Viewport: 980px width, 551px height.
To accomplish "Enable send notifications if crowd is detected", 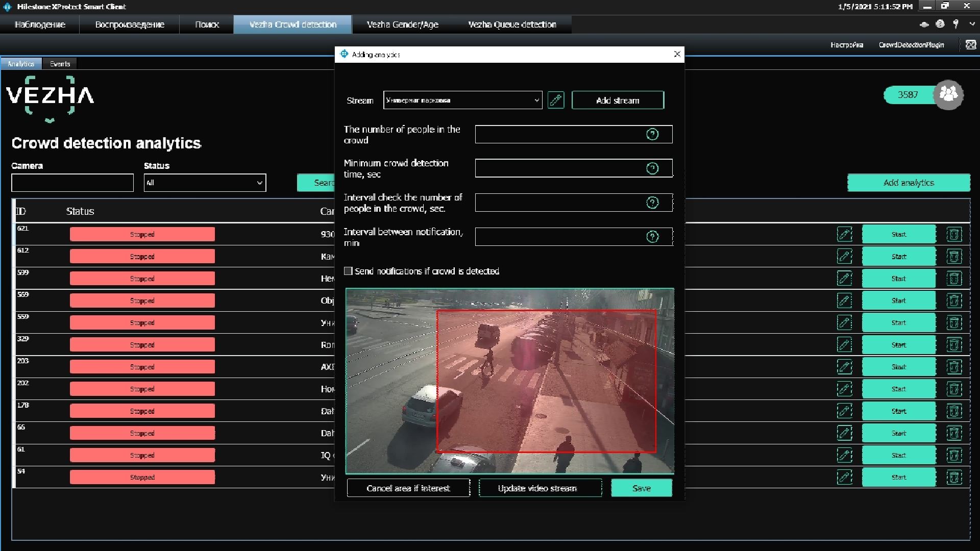I will pyautogui.click(x=348, y=271).
